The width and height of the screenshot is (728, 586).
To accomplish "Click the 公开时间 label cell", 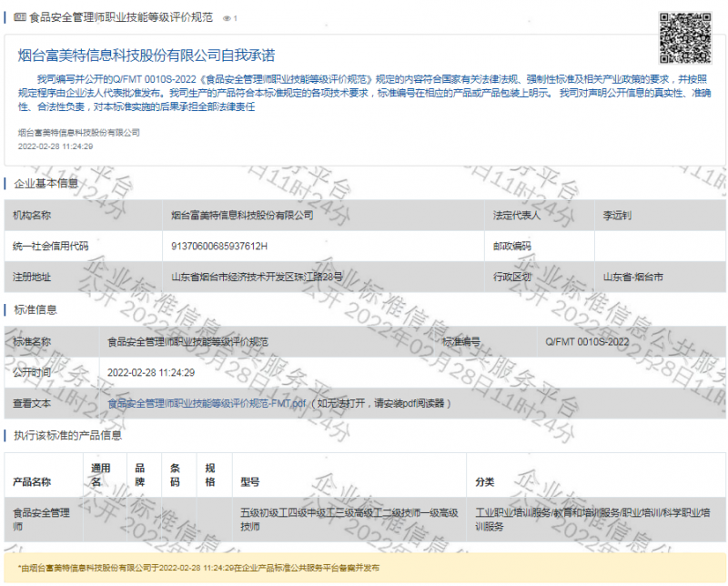I will pyautogui.click(x=52, y=372).
